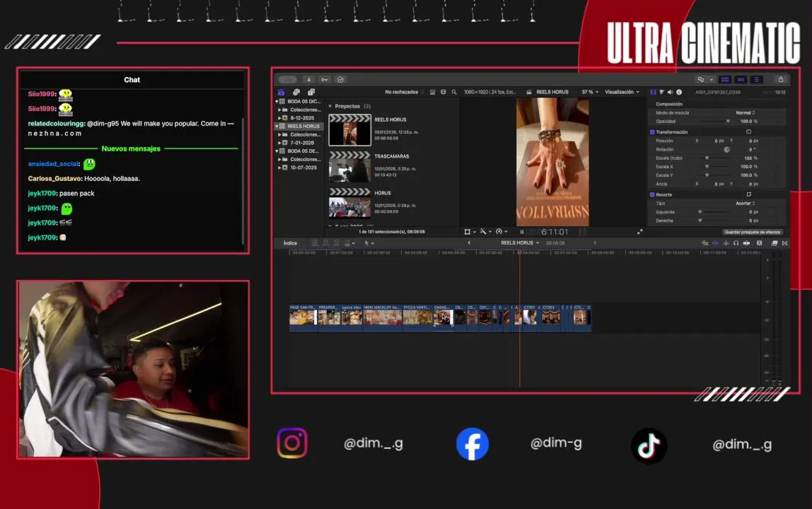This screenshot has width=812, height=509.
Task: Collapse the Proyectos section triangle
Action: (x=330, y=106)
